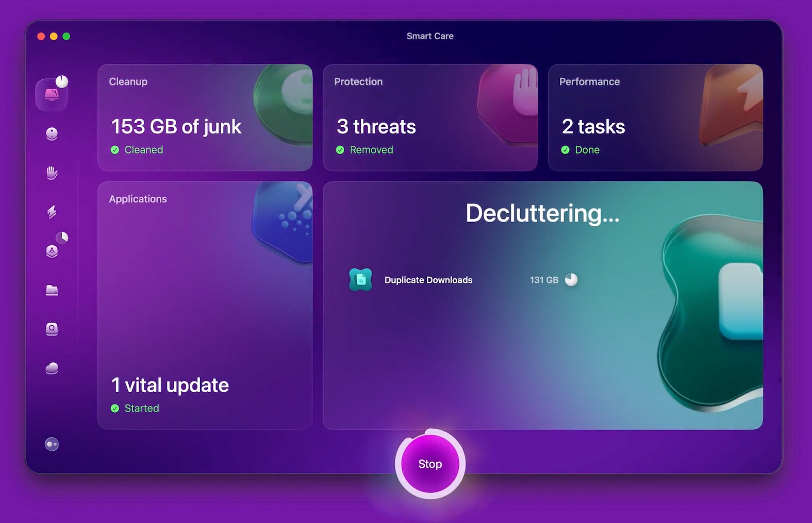Open the assistant icon at sidebar bottom
The height and width of the screenshot is (523, 812).
pyautogui.click(x=52, y=444)
